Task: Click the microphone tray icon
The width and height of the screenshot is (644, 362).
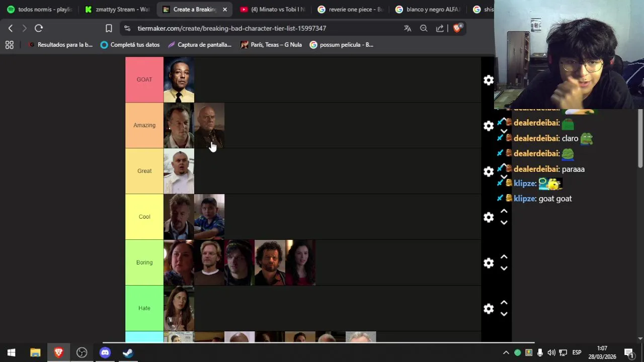Action: [x=540, y=352]
